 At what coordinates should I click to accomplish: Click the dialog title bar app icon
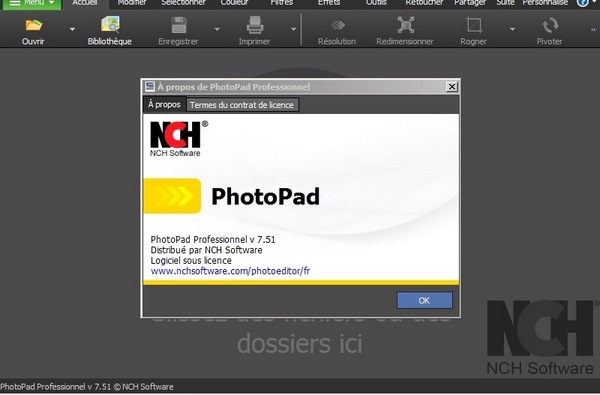coord(150,87)
